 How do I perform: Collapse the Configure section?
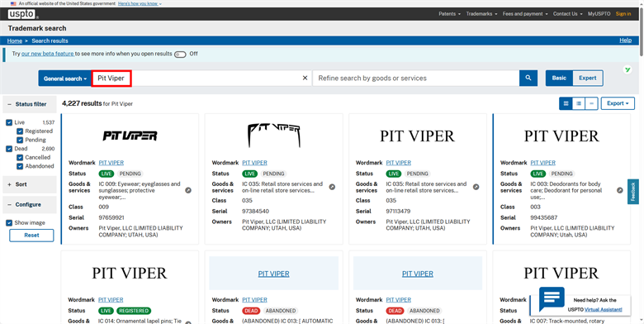pyautogui.click(x=30, y=205)
